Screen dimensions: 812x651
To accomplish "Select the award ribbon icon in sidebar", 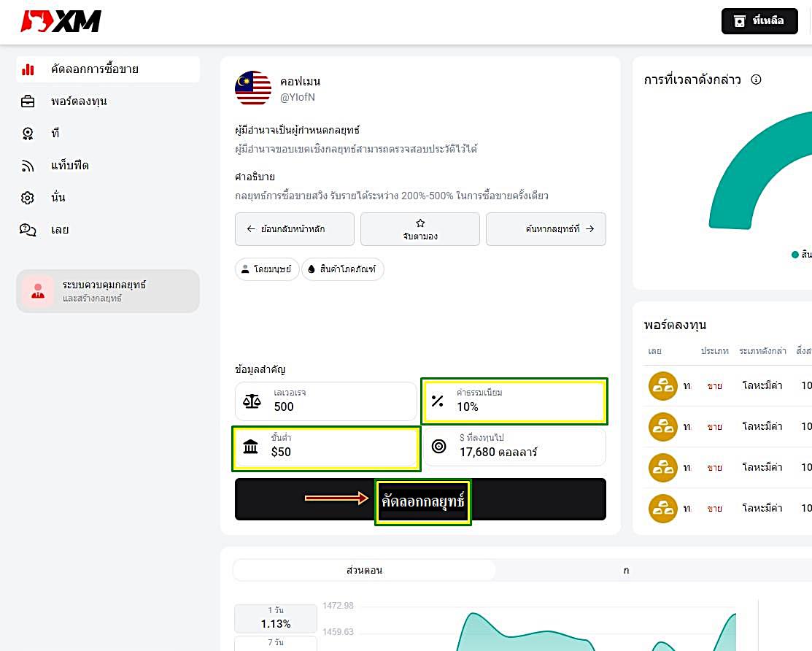I will tap(28, 134).
